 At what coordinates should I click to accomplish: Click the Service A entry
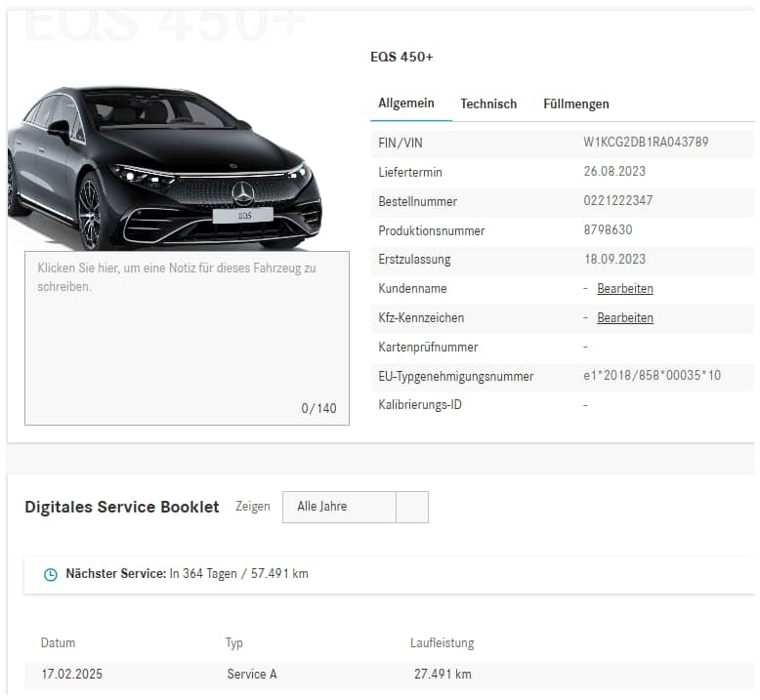(252, 674)
